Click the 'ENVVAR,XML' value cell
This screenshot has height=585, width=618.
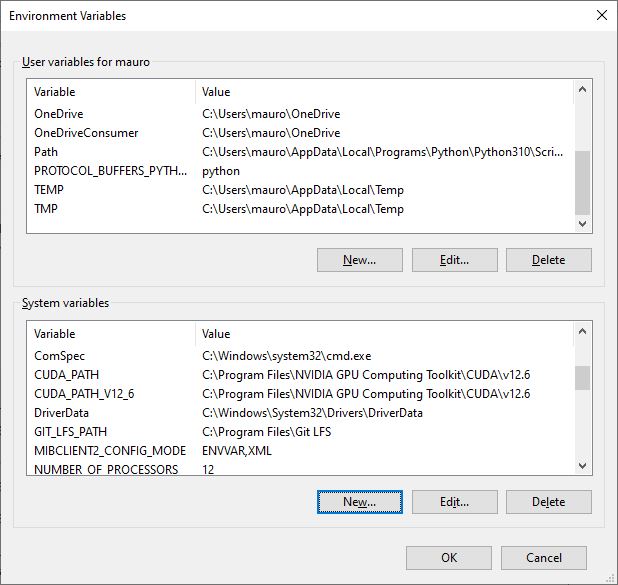pos(237,451)
